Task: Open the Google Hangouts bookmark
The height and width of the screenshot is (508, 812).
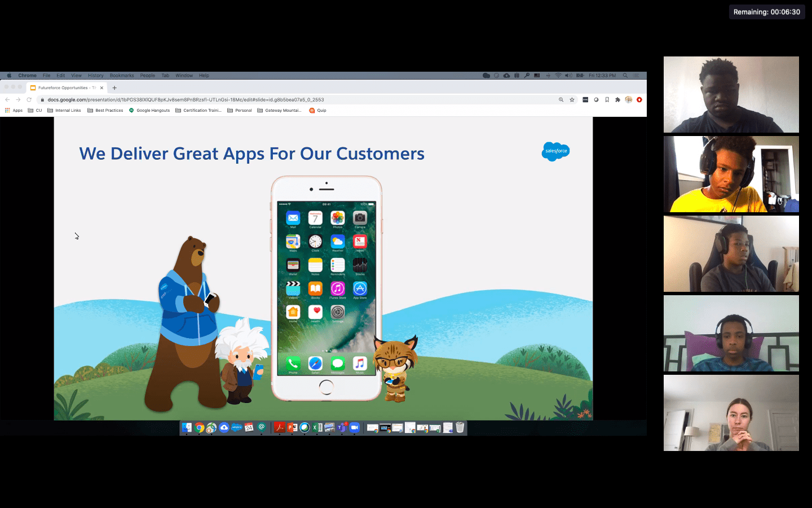Action: (x=149, y=111)
